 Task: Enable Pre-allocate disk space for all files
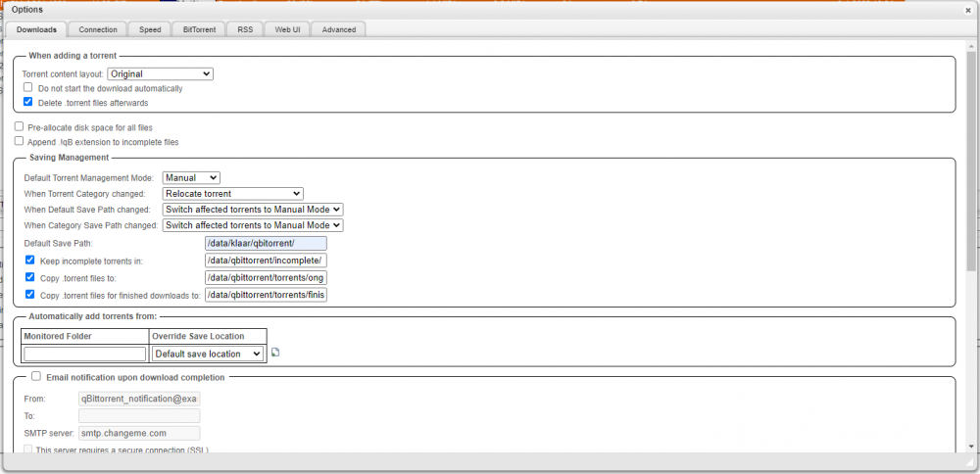[19, 126]
